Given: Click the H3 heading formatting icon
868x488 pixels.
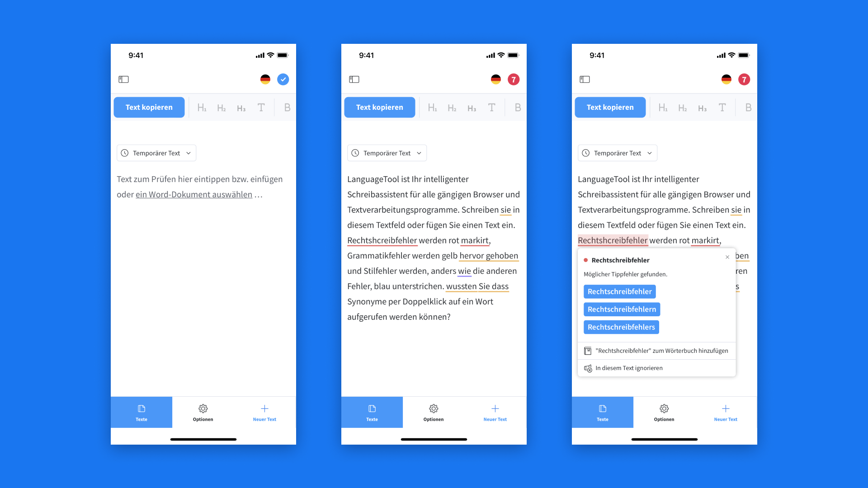Looking at the screenshot, I should point(240,107).
